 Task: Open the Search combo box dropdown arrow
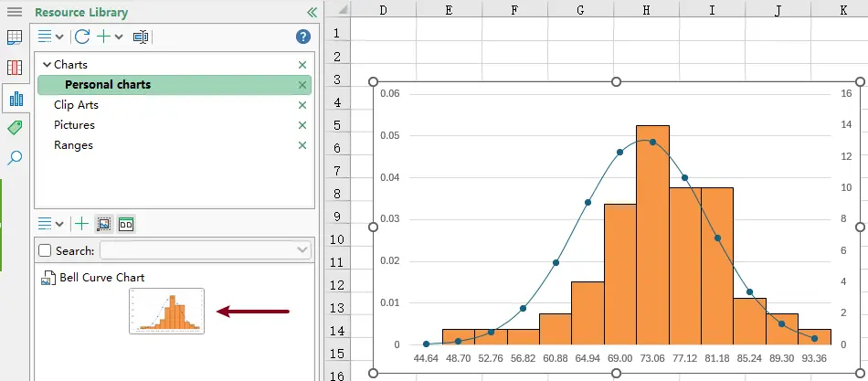[302, 250]
